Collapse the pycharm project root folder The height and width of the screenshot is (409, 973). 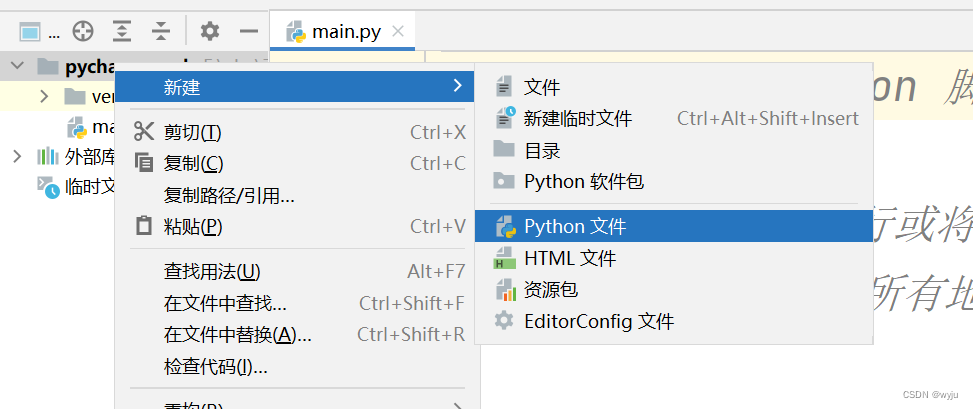(x=17, y=65)
